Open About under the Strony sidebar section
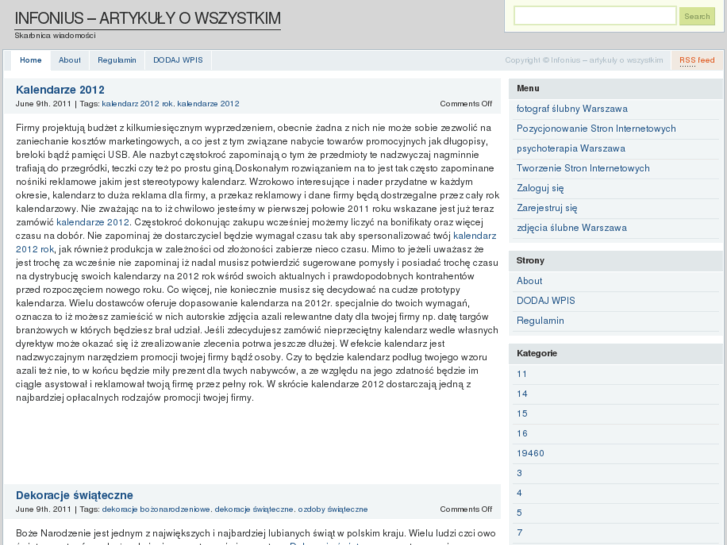The height and width of the screenshot is (545, 727). 529,281
